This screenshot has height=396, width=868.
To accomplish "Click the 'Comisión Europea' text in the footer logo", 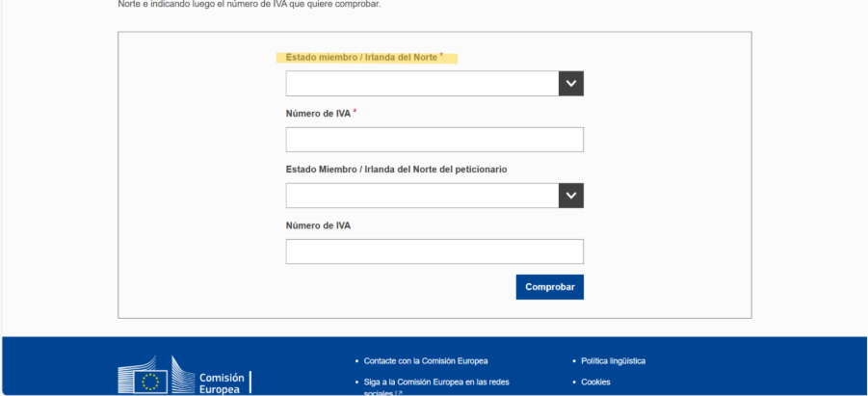I will [x=222, y=383].
